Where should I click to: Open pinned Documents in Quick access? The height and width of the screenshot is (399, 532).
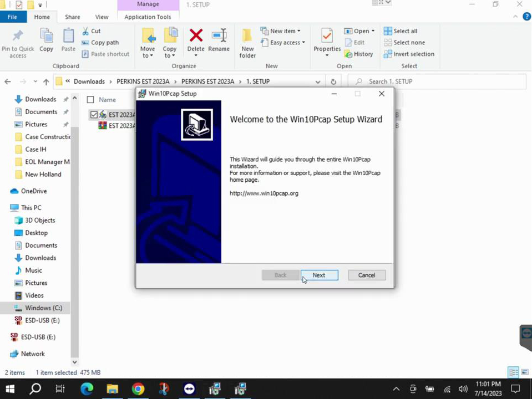[x=41, y=112]
